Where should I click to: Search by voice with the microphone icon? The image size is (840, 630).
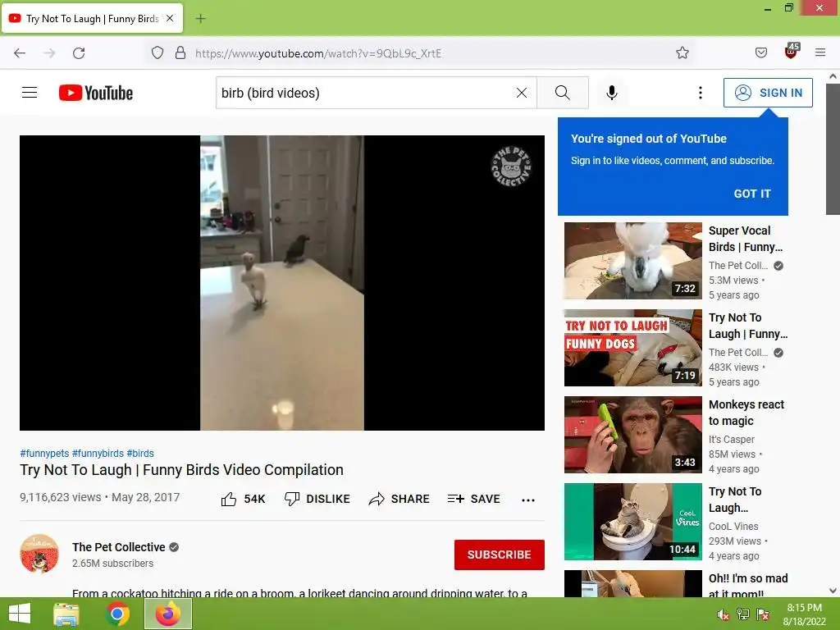click(x=612, y=93)
